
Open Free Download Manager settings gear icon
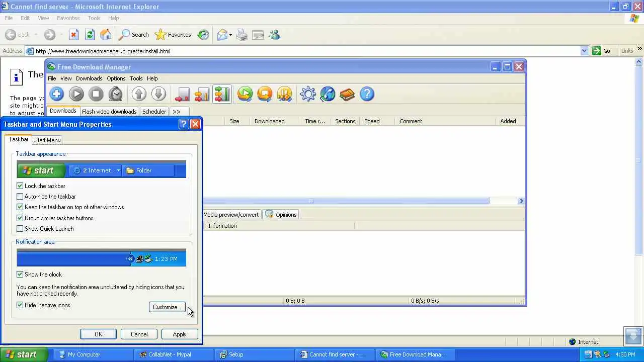(308, 94)
